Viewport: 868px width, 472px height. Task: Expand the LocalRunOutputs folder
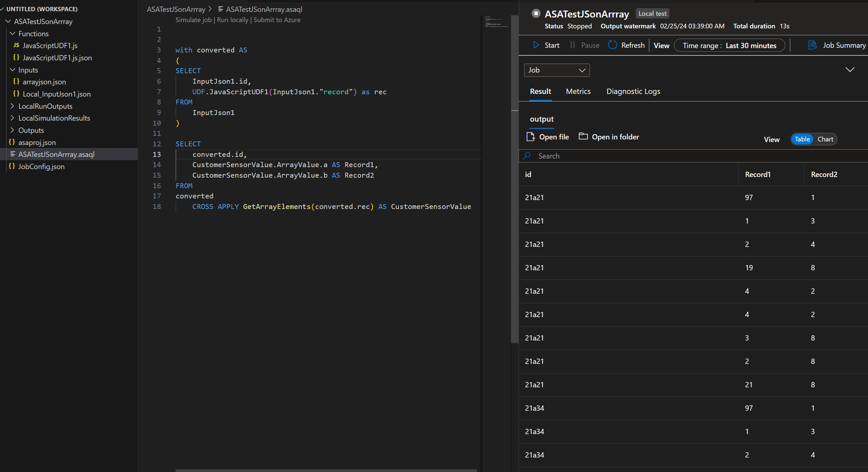pos(45,106)
